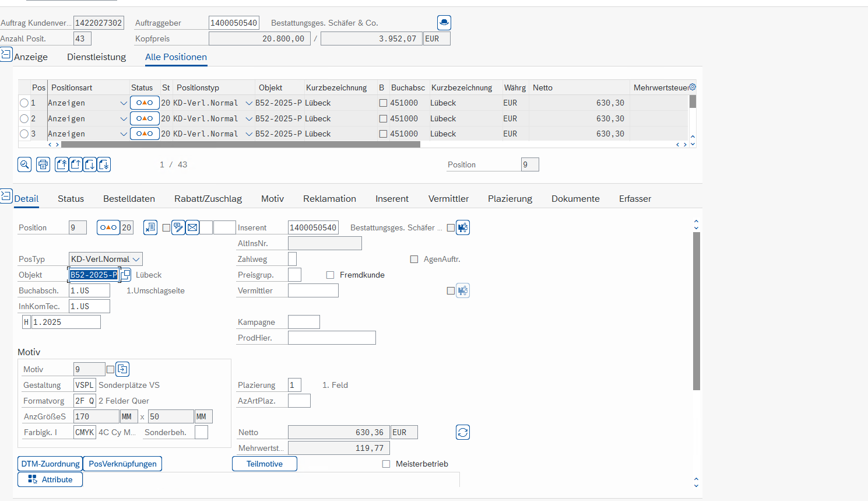
Task: Select the radio button for position row 2
Action: pyautogui.click(x=24, y=118)
